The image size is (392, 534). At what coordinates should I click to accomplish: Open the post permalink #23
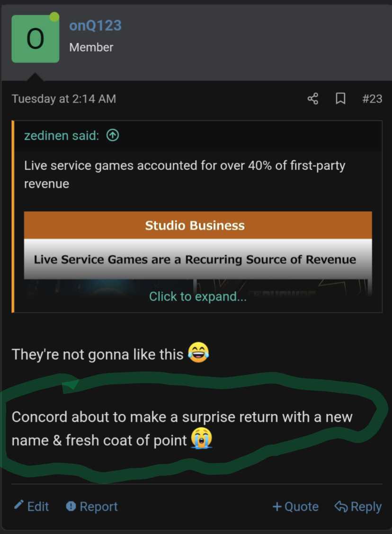(x=372, y=99)
